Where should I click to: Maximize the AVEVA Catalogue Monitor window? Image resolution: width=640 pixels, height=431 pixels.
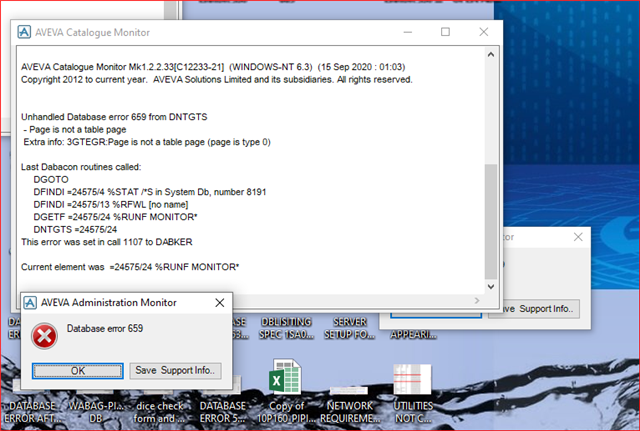(x=445, y=32)
